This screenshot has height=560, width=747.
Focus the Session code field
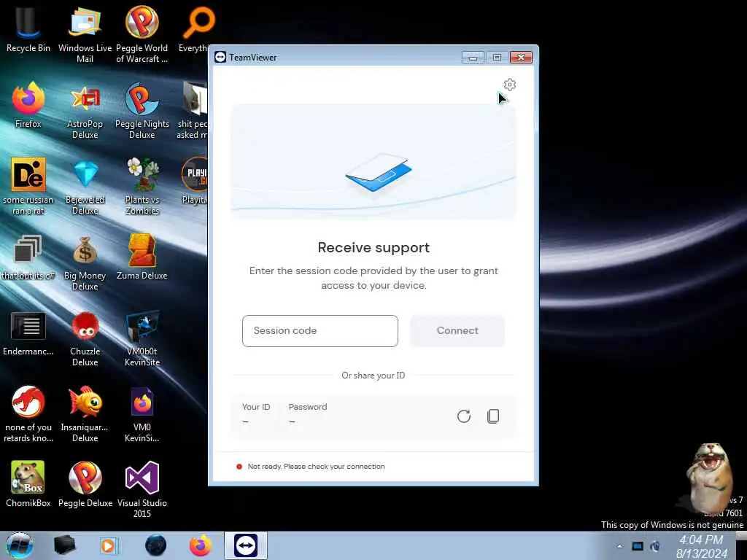[x=320, y=331]
